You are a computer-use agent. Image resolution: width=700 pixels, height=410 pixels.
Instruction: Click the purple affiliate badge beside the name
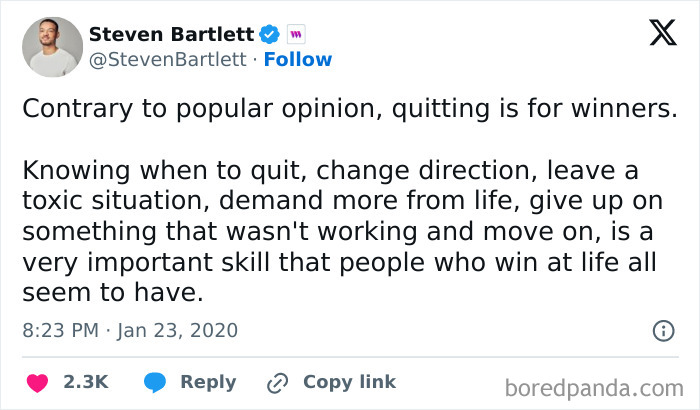coord(295,34)
